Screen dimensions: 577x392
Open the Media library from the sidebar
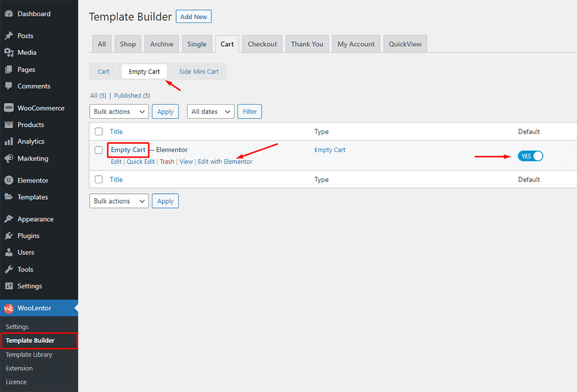pos(26,52)
